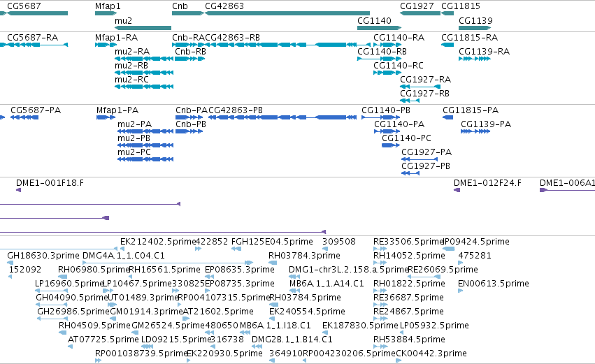The image size is (595, 364).
Task: Select the DMG2B.1_1.B14.C1 EST label
Action: click(292, 340)
